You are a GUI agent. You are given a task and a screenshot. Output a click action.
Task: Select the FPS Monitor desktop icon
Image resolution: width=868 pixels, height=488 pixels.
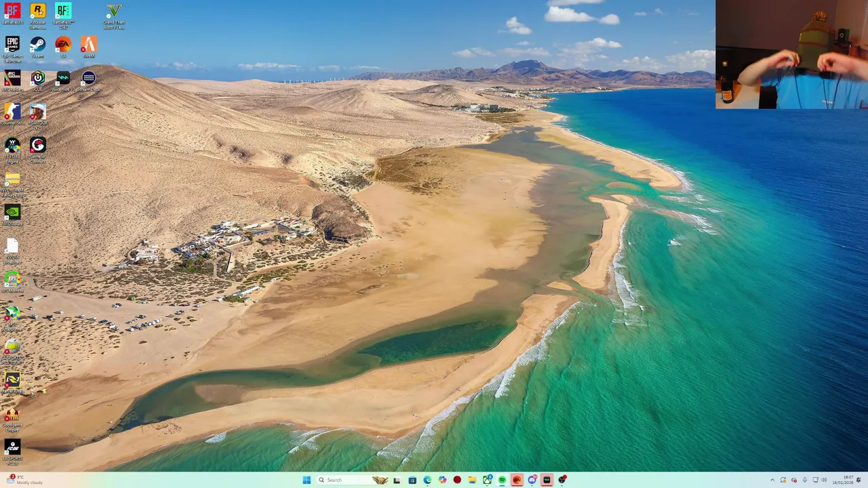click(x=12, y=281)
